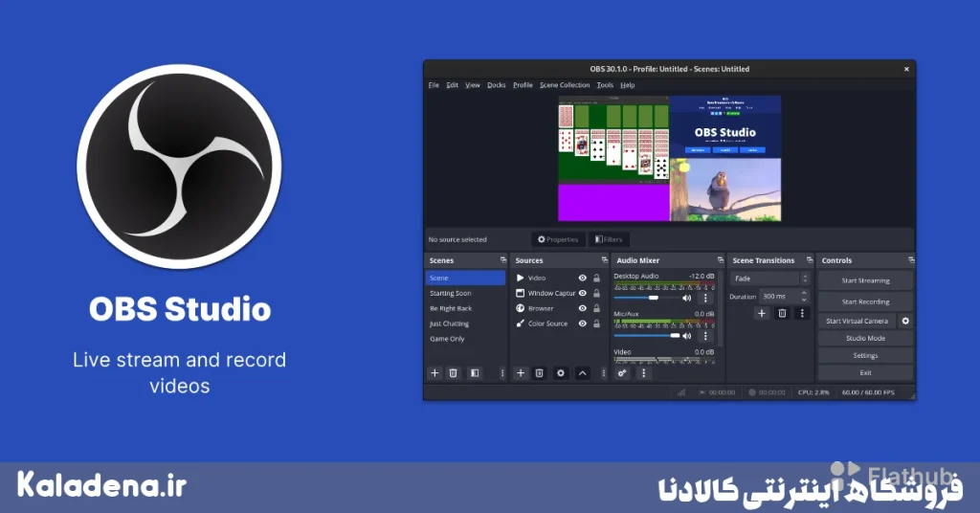Open advanced audio properties gears icon

622,373
